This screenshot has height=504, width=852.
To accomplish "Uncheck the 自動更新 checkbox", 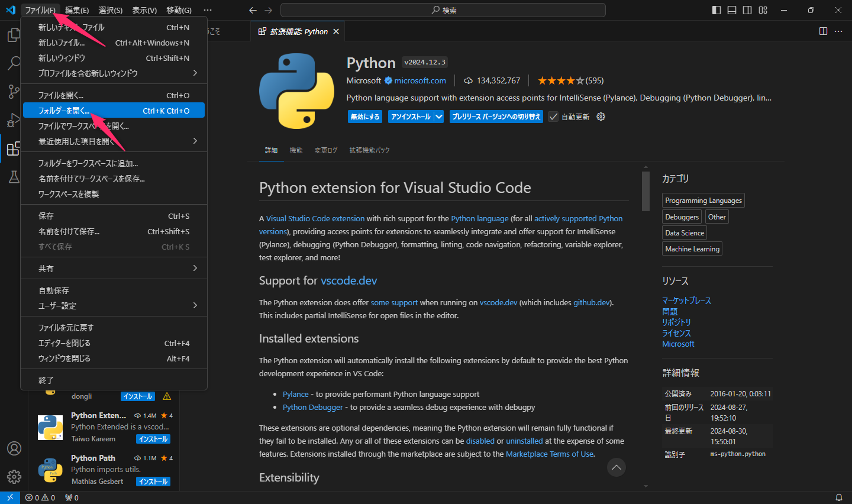I will pos(553,117).
